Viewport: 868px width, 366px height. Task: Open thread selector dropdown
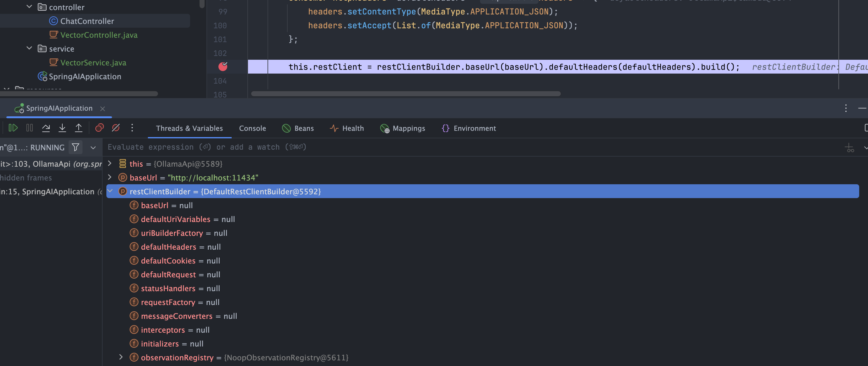[x=93, y=147]
